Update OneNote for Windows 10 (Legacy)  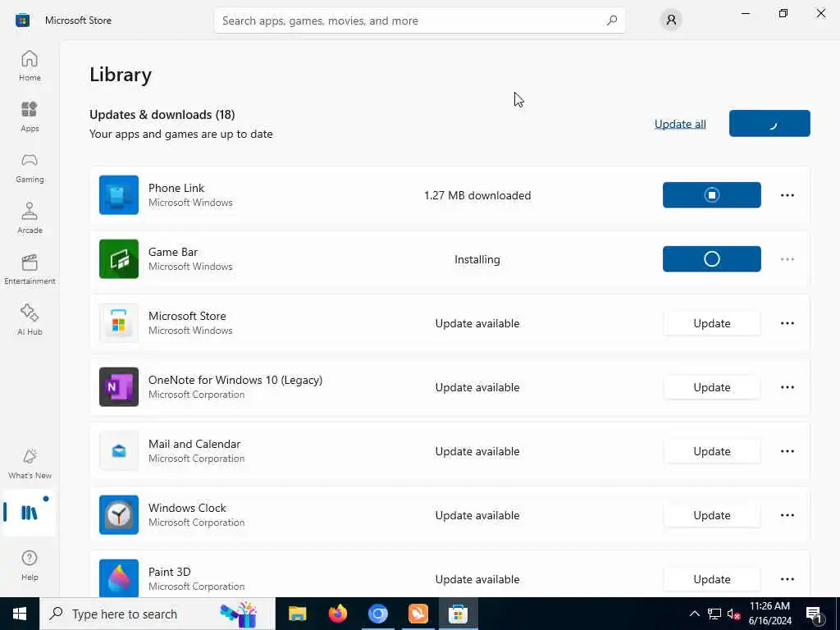(711, 387)
